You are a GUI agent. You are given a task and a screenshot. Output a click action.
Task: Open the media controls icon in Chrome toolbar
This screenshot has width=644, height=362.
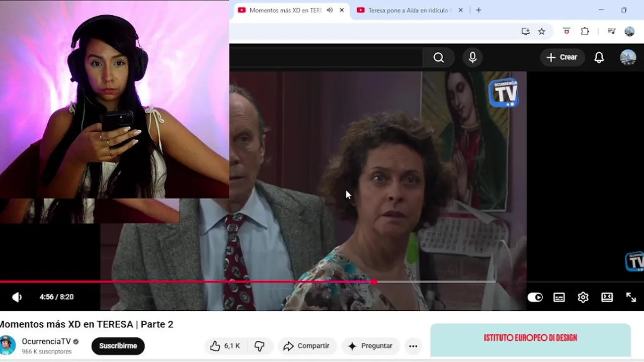pyautogui.click(x=611, y=31)
